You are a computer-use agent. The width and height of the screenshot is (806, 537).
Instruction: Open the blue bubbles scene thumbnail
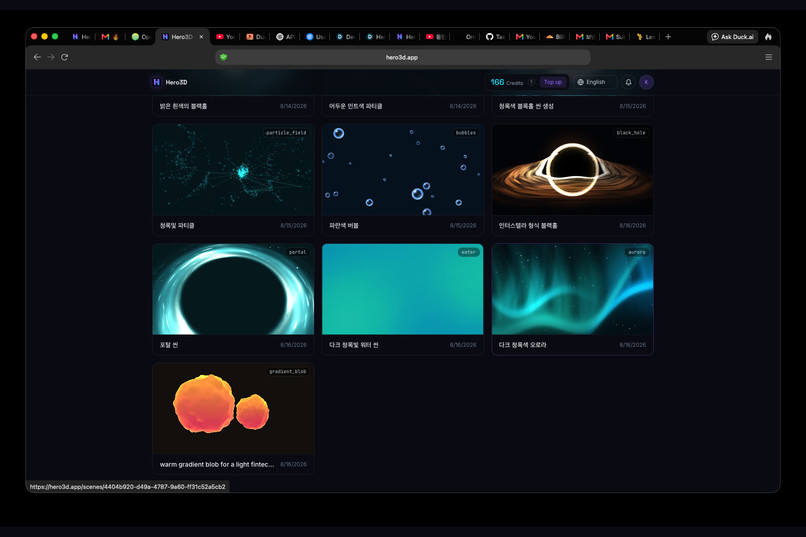click(x=402, y=170)
